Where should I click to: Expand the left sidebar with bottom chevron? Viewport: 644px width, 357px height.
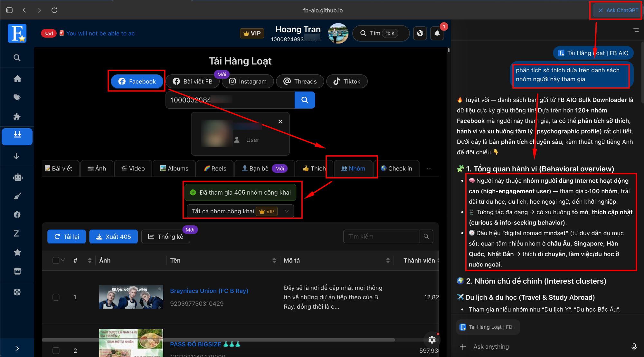click(x=17, y=348)
